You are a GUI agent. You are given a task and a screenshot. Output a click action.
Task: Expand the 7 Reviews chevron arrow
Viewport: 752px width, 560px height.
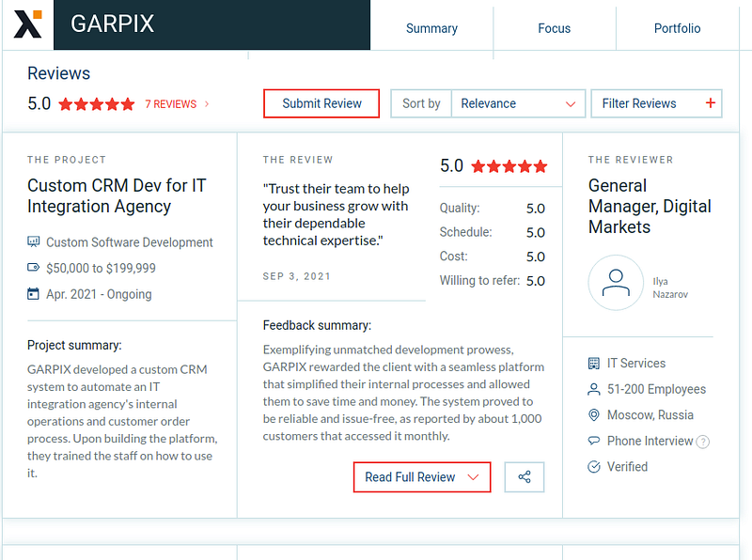point(207,104)
